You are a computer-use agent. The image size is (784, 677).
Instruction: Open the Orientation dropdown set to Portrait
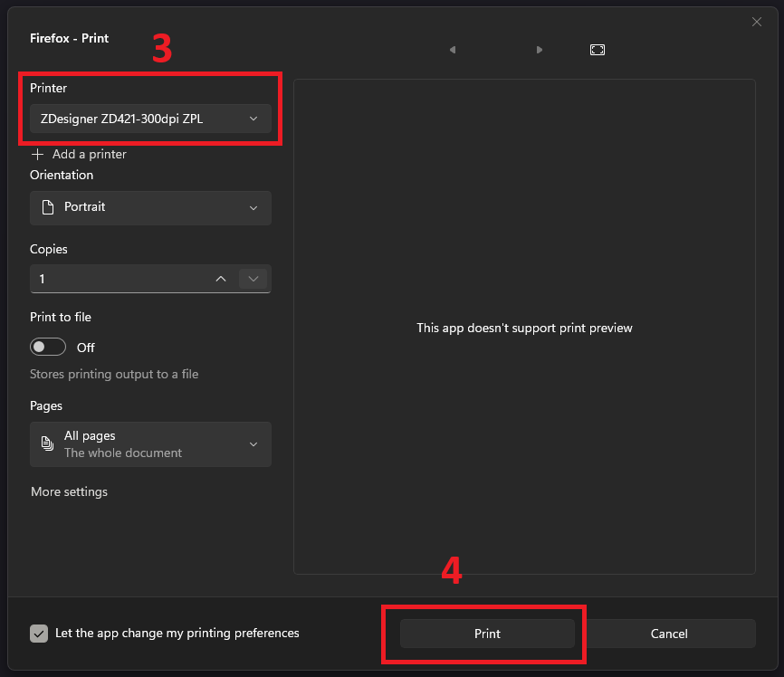pos(150,207)
